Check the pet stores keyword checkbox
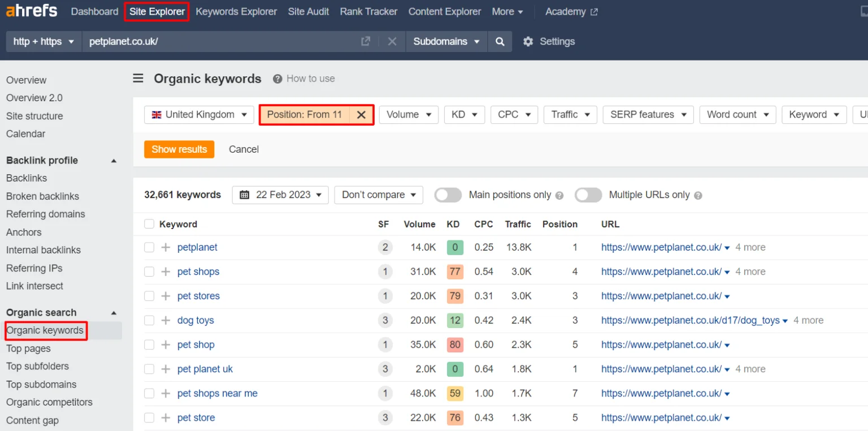This screenshot has width=868, height=431. coord(149,296)
